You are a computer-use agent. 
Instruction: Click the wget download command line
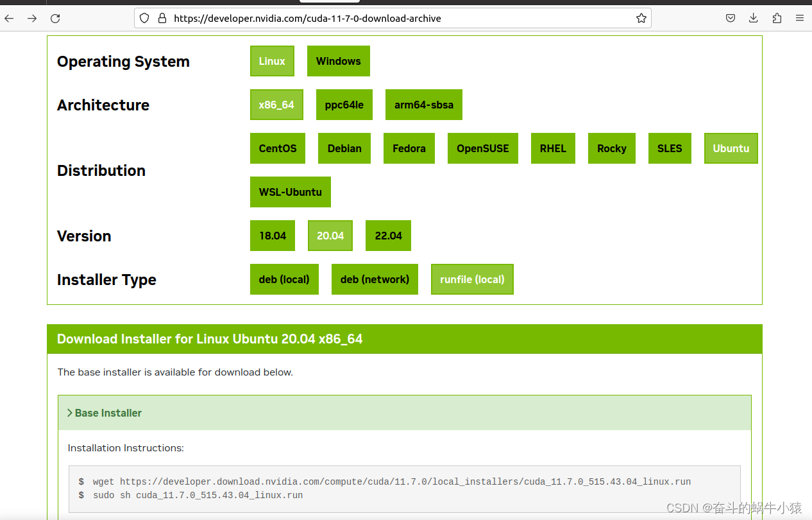click(x=392, y=481)
